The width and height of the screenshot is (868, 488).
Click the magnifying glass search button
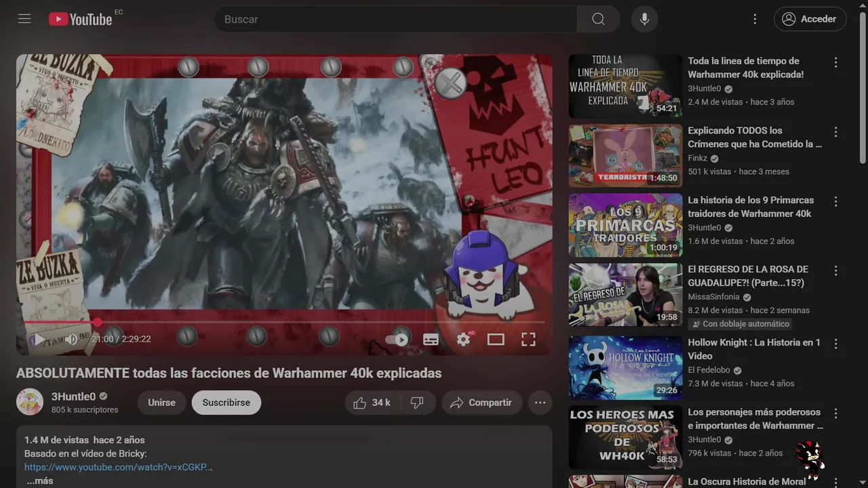tap(598, 19)
